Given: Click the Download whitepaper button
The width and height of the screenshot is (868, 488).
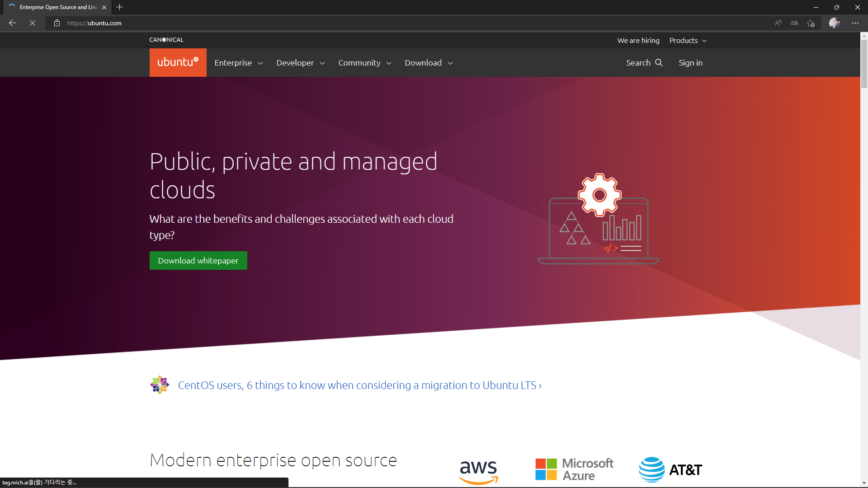Looking at the screenshot, I should click(x=198, y=261).
